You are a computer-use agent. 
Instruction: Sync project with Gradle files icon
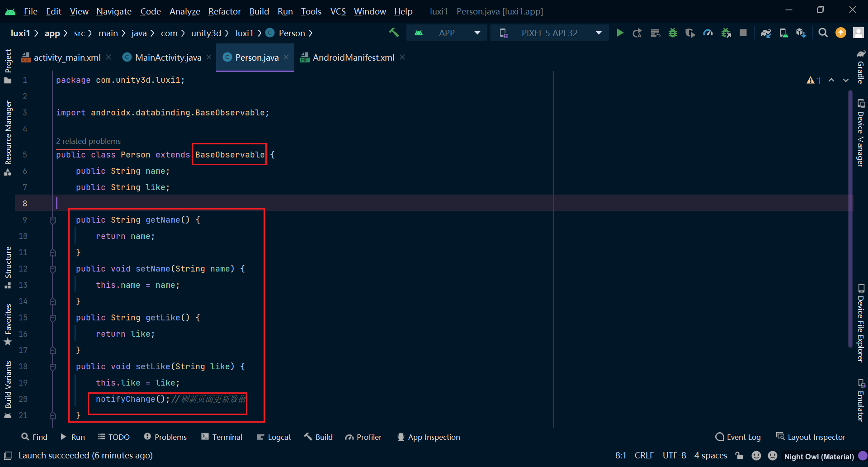click(x=766, y=33)
